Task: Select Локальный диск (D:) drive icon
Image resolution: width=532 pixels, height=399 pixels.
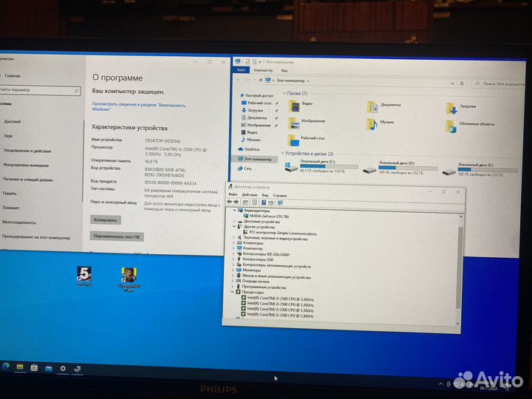Action: 369,169
